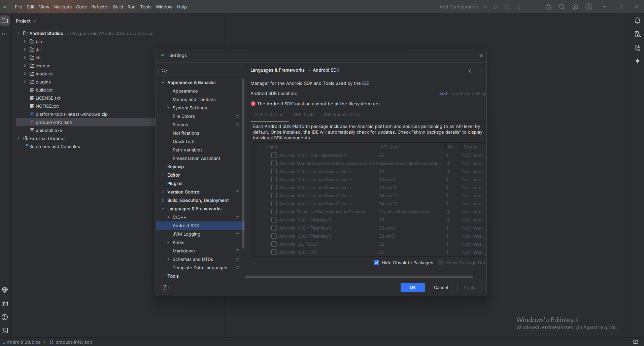Open the Refactor menu
Viewport: 644px width, 346px height.
tap(100, 7)
